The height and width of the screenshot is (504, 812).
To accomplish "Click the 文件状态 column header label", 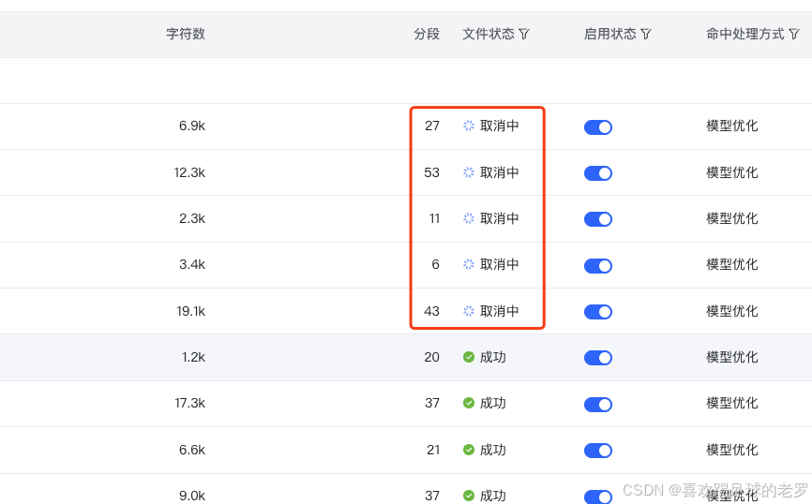I will pyautogui.click(x=489, y=34).
